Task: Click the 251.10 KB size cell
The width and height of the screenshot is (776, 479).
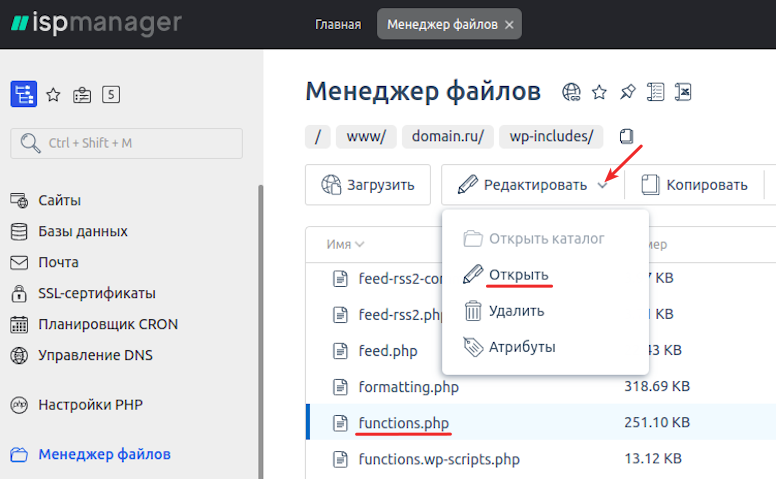Action: pos(657,422)
